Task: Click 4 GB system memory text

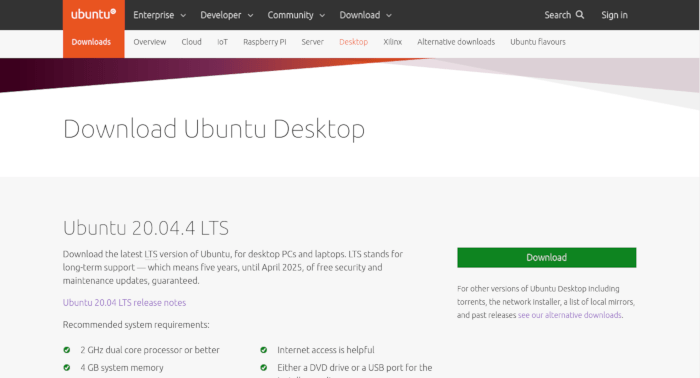Action: [x=122, y=368]
